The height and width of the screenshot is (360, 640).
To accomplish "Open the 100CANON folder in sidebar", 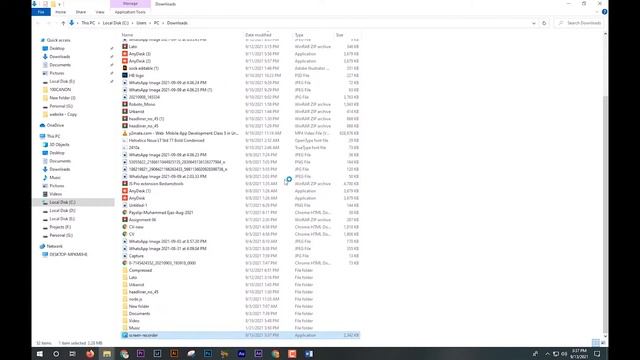I will 60,90.
